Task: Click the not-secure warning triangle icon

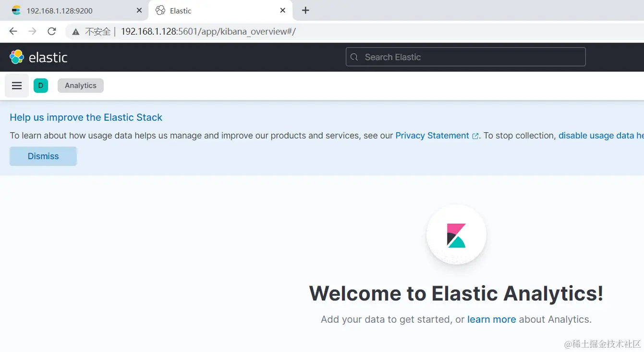Action: pos(75,32)
